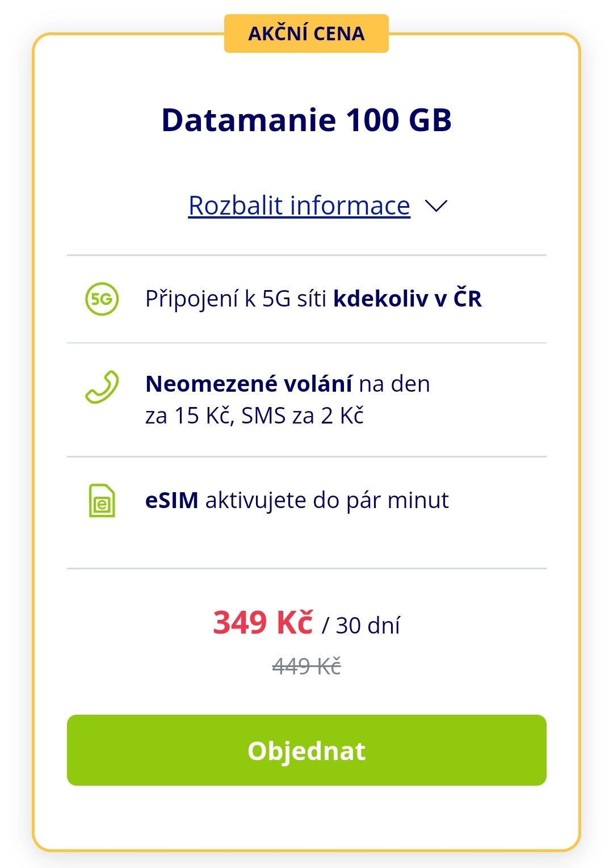Click the crossed-out 449 Kč price
The height and width of the screenshot is (868, 613).
click(306, 666)
